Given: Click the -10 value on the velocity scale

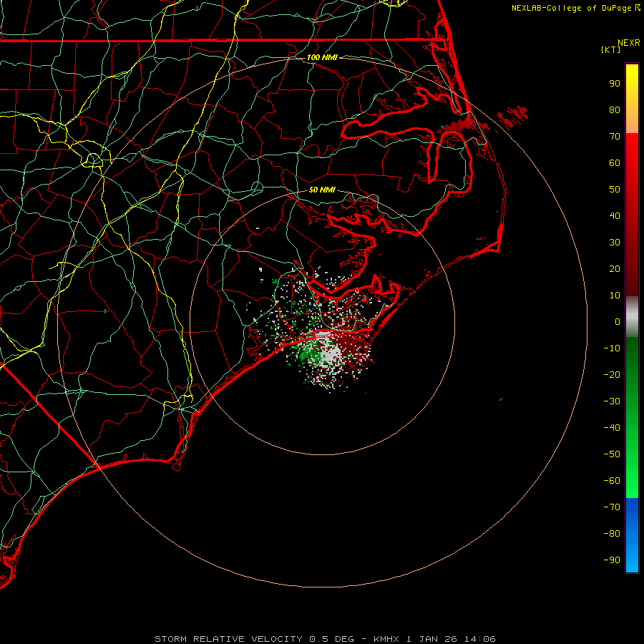Looking at the screenshot, I should (x=612, y=348).
